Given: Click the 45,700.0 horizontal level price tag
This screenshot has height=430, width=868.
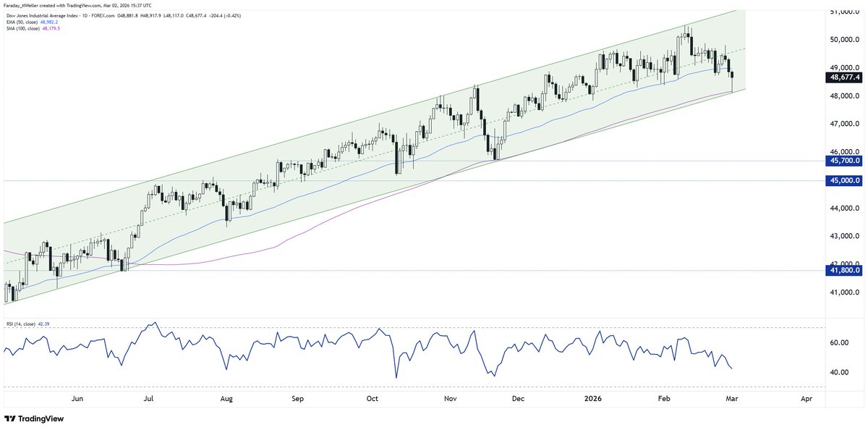Looking at the screenshot, I should (x=843, y=161).
